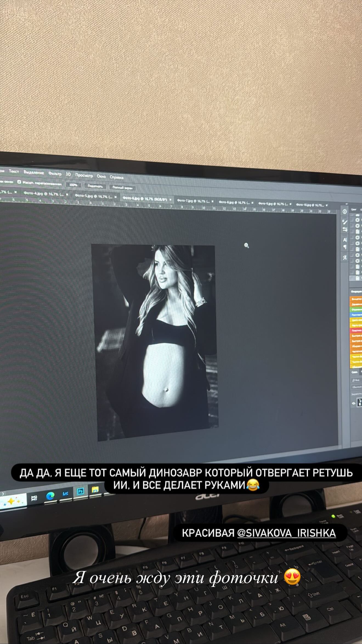362x644 pixels.
Task: Open the @SIVAKOVA_IRISHKA mention link
Action: pyautogui.click(x=286, y=533)
